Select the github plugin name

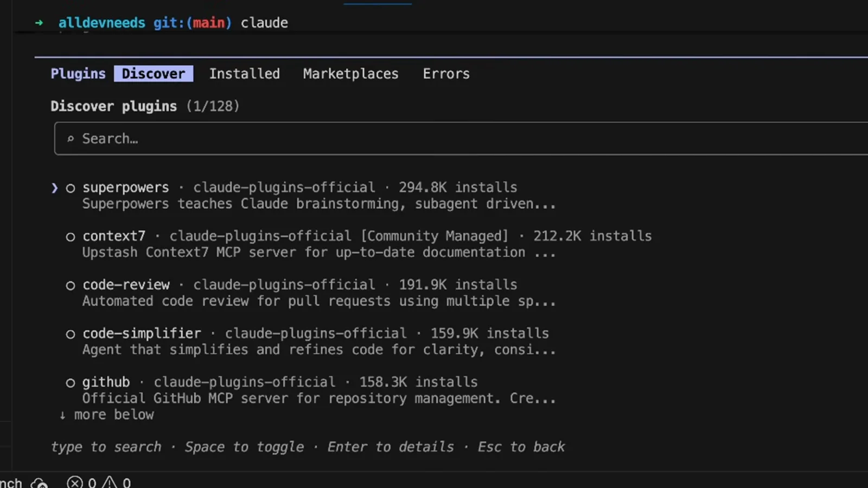coord(106,382)
